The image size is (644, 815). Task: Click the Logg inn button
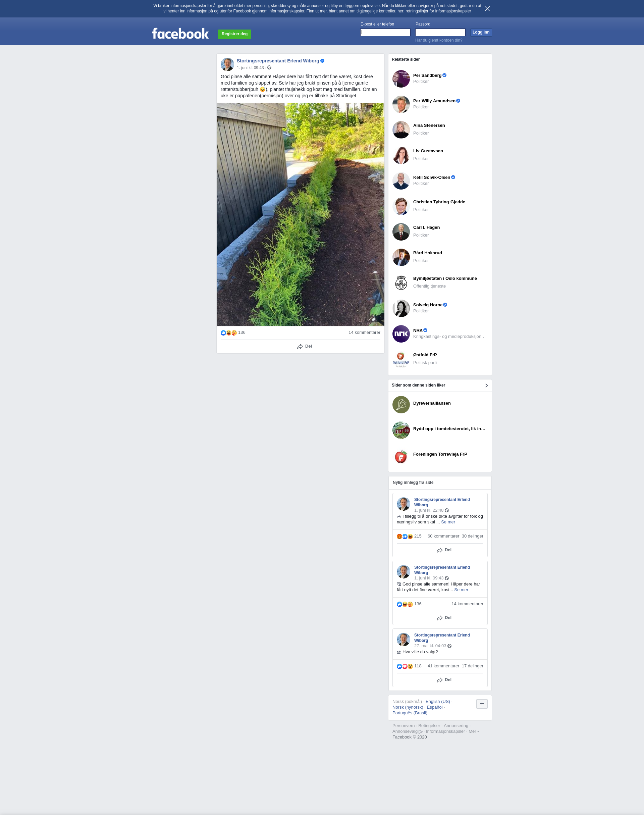tap(481, 33)
